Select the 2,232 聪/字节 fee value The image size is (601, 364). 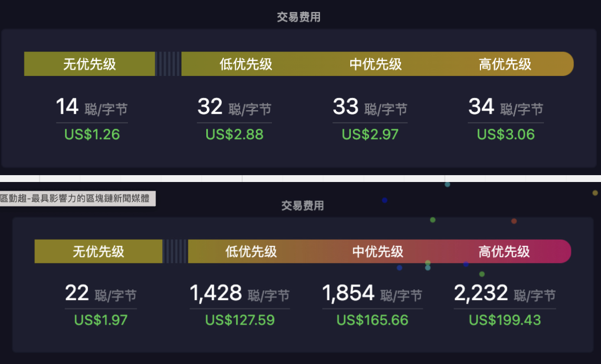pyautogui.click(x=505, y=294)
